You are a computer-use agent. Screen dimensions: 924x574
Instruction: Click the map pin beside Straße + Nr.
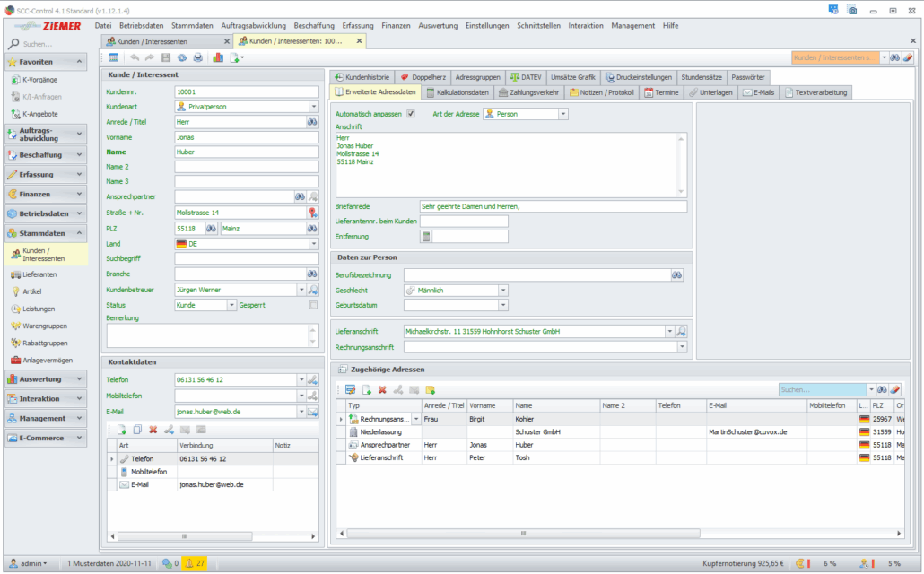click(313, 213)
